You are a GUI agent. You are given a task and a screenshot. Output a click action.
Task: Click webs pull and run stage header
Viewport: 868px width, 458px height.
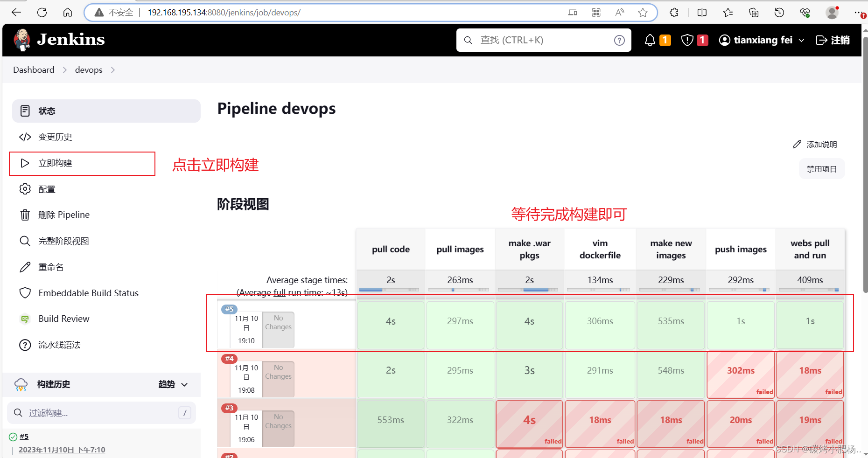pyautogui.click(x=810, y=249)
